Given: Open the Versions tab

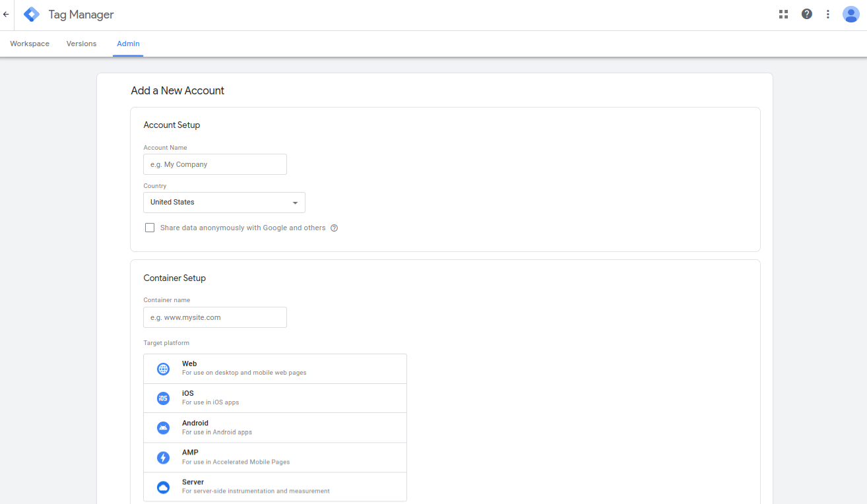Looking at the screenshot, I should point(81,43).
